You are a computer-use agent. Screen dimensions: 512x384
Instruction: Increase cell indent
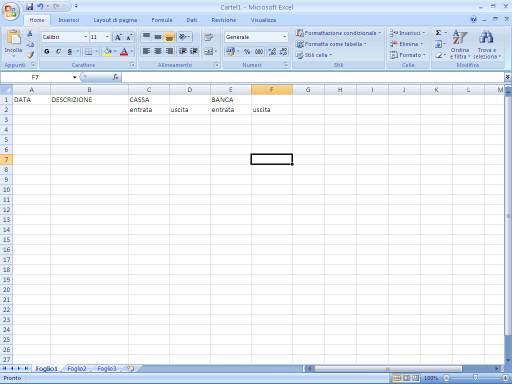click(194, 51)
